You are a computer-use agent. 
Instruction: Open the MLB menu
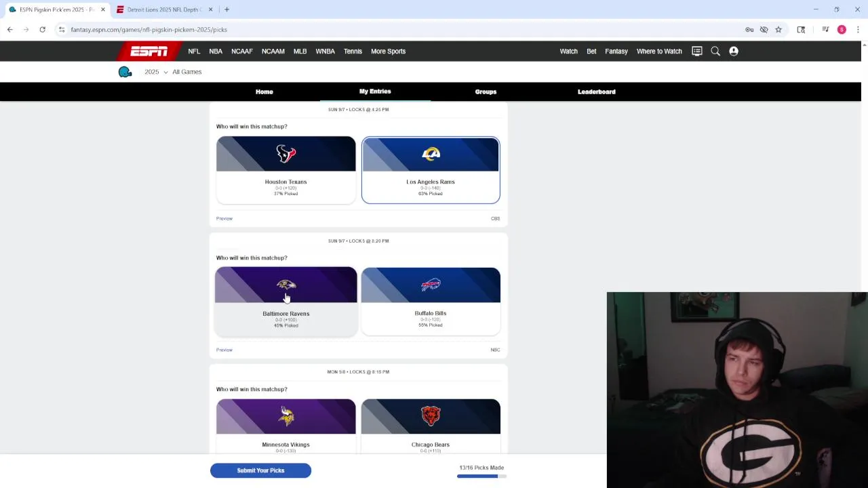coord(300,52)
